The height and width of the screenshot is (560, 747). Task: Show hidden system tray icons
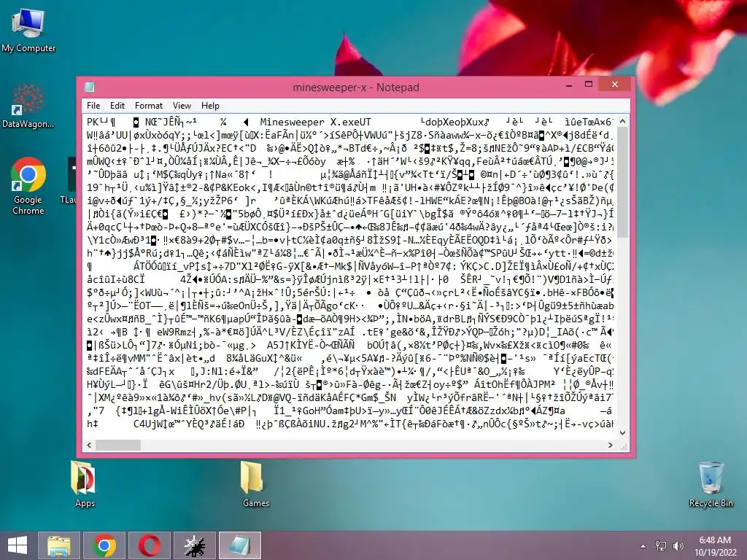point(643,546)
